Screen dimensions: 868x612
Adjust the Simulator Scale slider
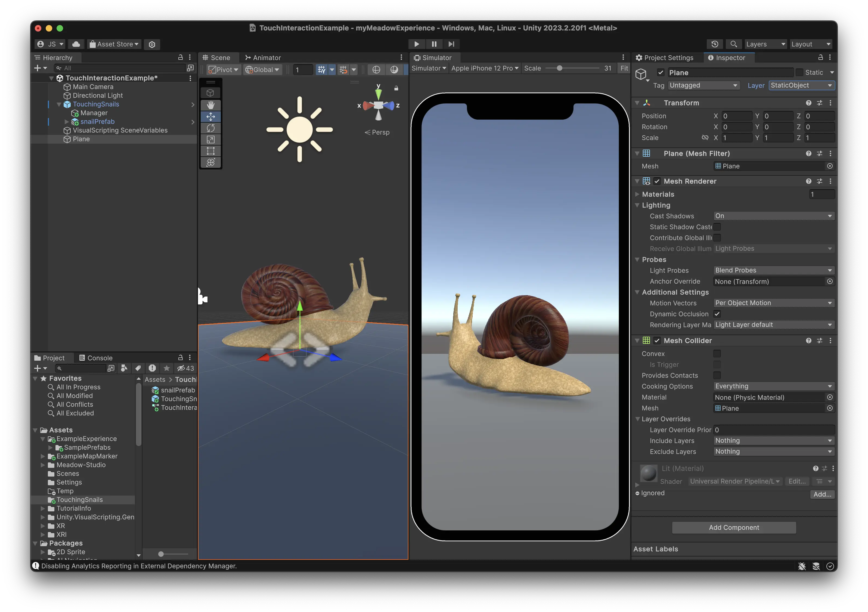click(x=560, y=69)
